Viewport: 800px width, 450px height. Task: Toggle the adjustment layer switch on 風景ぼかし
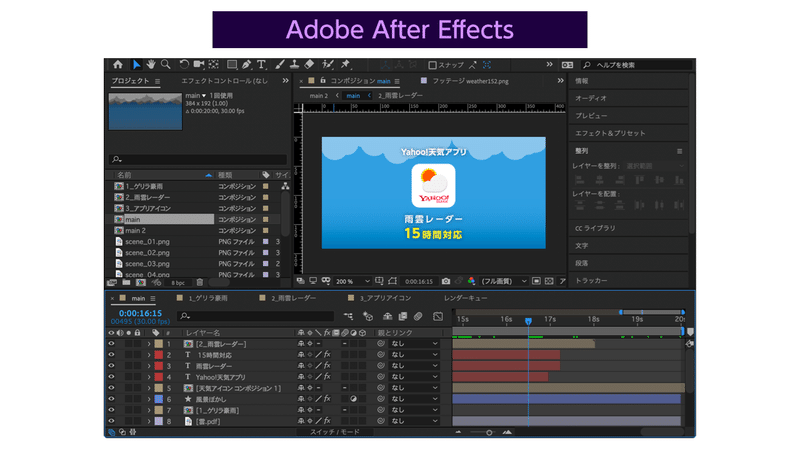(x=354, y=399)
